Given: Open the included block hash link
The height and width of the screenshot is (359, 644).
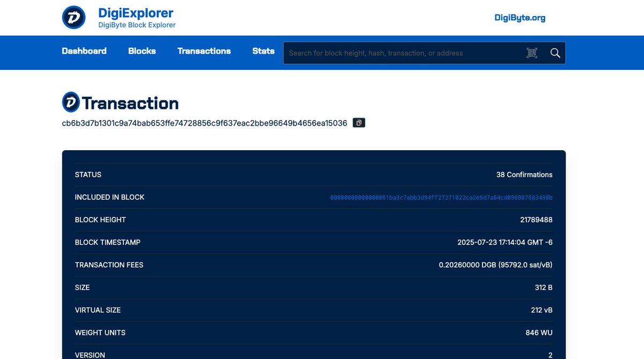Looking at the screenshot, I should 441,197.
